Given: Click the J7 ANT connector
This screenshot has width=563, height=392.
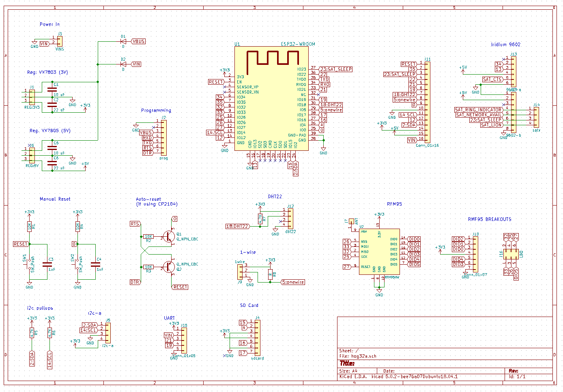Looking at the screenshot, I should [x=351, y=221].
